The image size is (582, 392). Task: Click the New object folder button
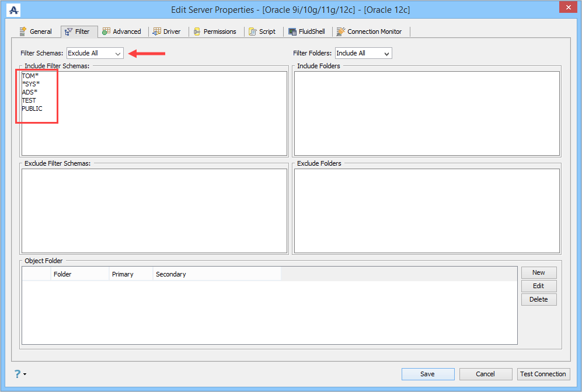[x=539, y=272]
